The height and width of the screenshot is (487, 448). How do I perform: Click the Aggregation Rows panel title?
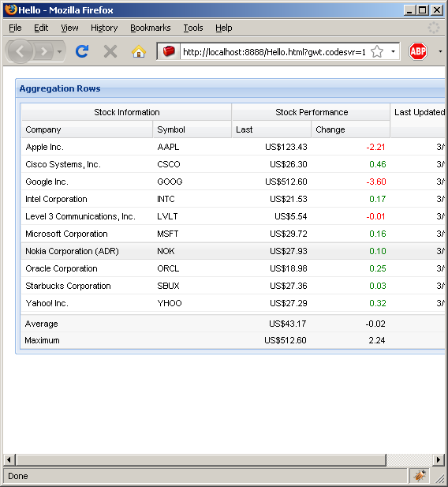60,88
